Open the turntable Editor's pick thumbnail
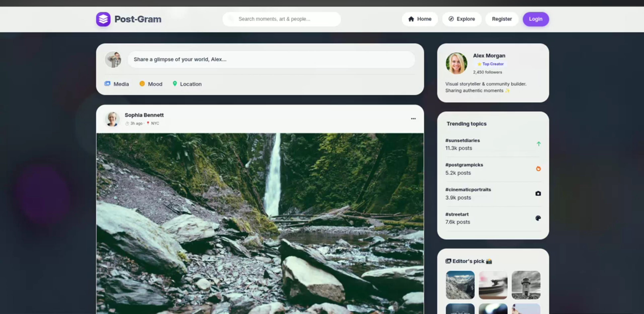 (x=493, y=285)
